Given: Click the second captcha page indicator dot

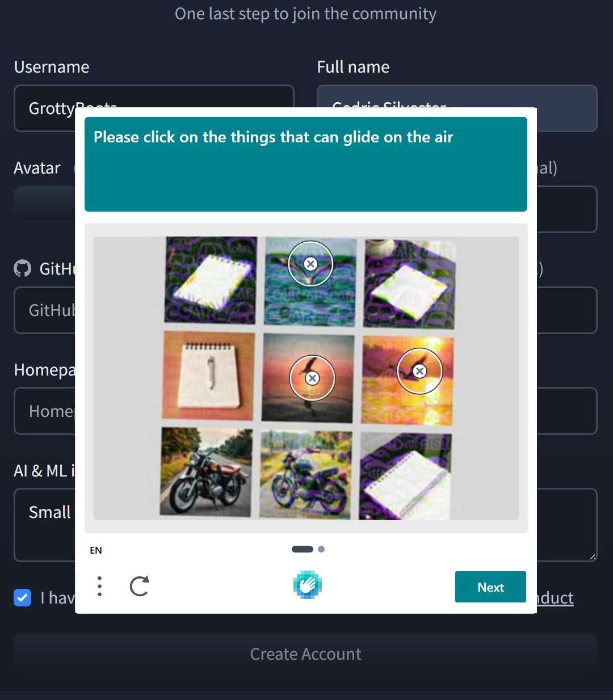Looking at the screenshot, I should 321,549.
